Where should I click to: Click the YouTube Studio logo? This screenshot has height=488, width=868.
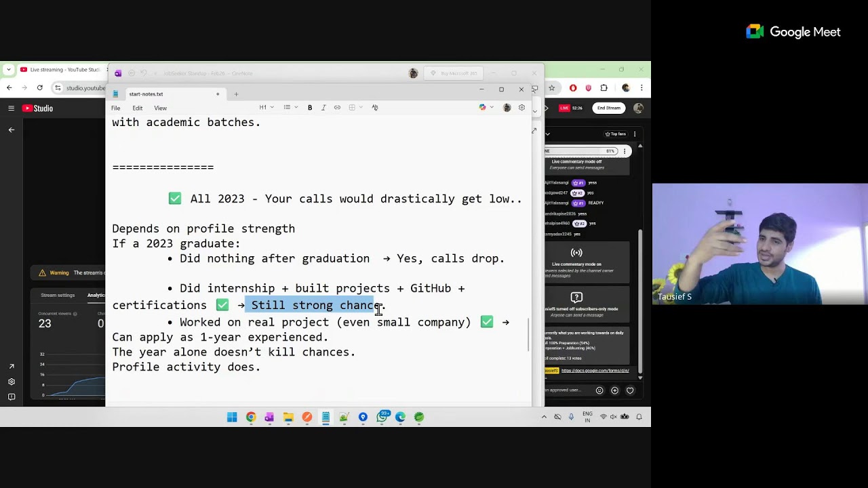click(x=37, y=108)
